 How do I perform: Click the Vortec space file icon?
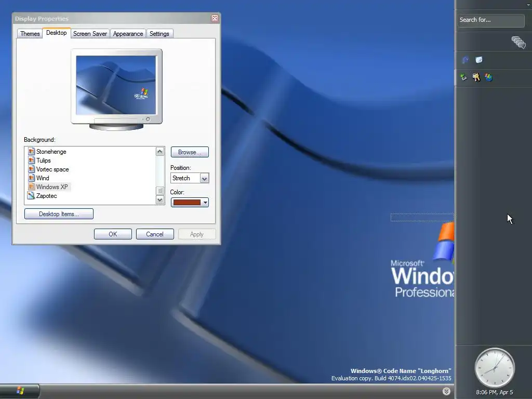(x=31, y=169)
